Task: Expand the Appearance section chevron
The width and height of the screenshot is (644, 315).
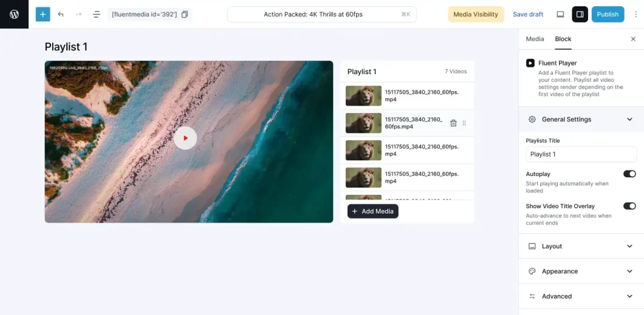Action: coord(630,272)
